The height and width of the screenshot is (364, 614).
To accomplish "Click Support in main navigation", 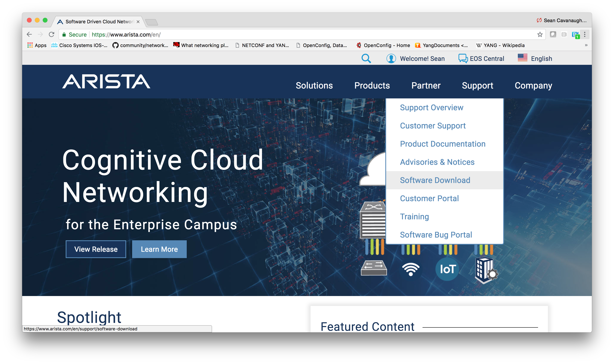I will 477,85.
